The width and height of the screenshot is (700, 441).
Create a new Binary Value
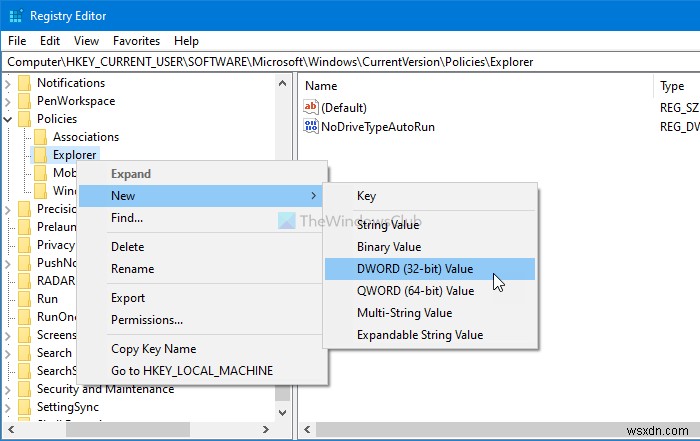click(430, 247)
